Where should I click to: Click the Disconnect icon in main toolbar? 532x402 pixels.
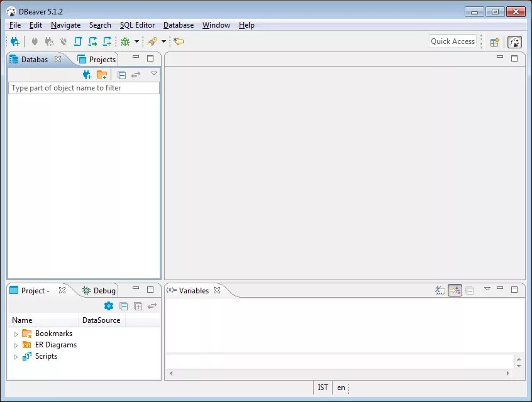click(63, 41)
